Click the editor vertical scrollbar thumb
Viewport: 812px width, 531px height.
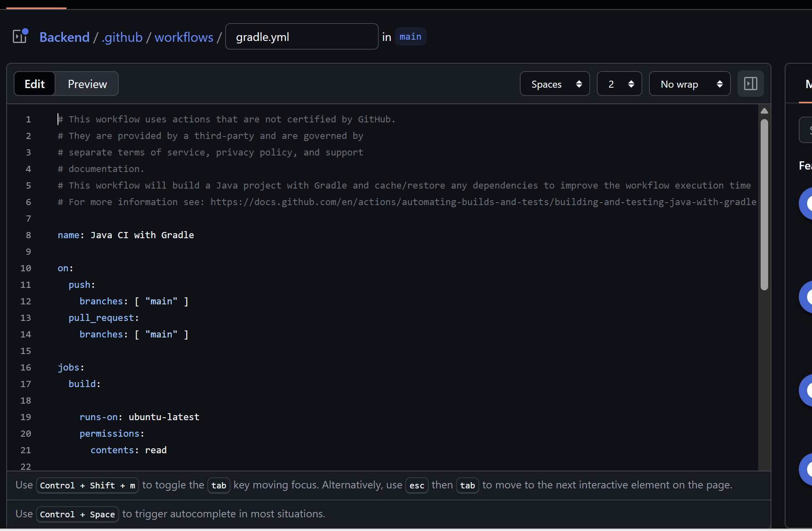[x=764, y=205]
